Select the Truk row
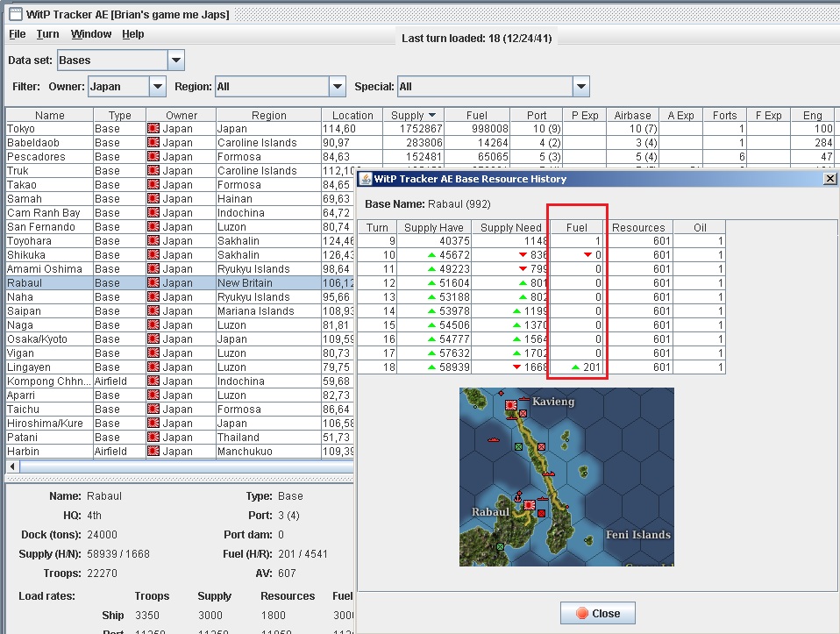The image size is (840, 634). [x=180, y=170]
